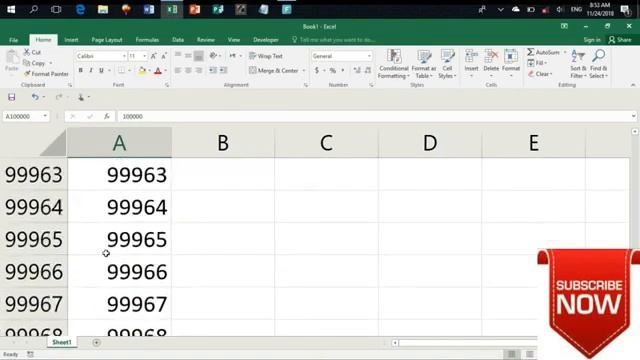Decrease font size with small A icon
The height and width of the screenshot is (360, 640).
coord(164,56)
